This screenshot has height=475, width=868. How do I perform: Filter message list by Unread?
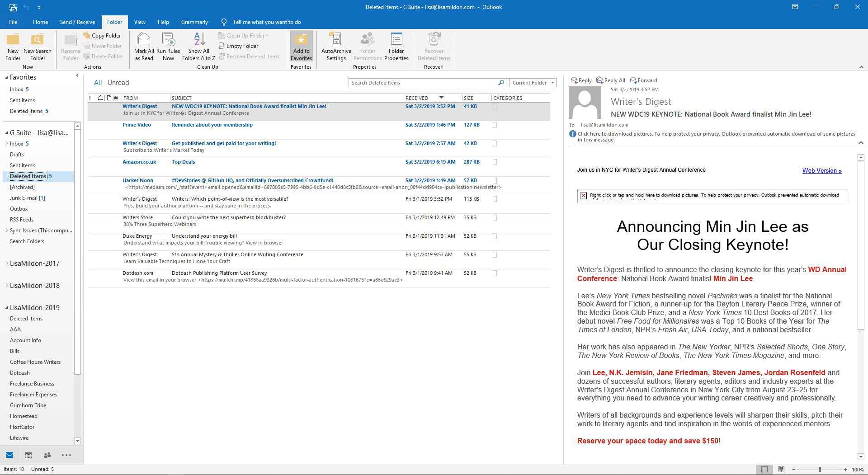click(x=118, y=83)
